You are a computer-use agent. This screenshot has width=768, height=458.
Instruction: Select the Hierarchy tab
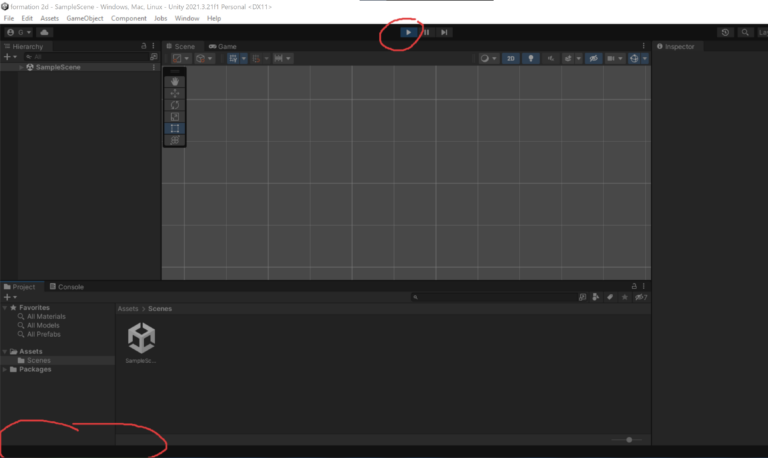24,46
